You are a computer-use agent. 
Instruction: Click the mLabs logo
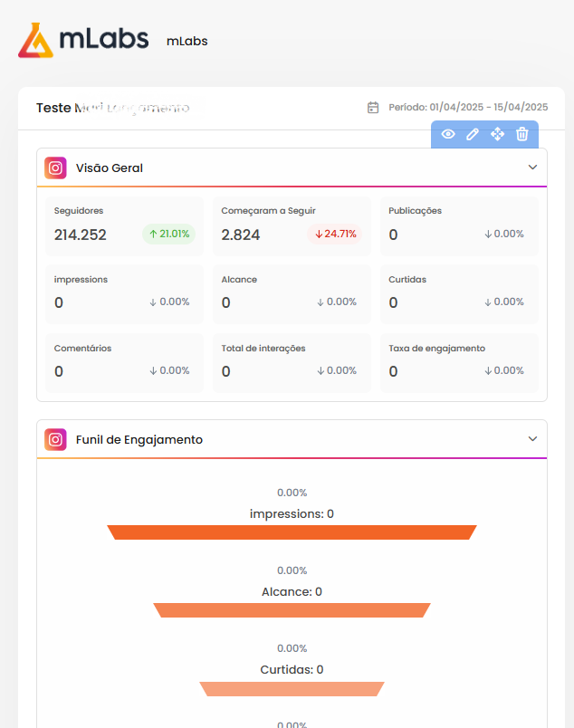point(82,40)
